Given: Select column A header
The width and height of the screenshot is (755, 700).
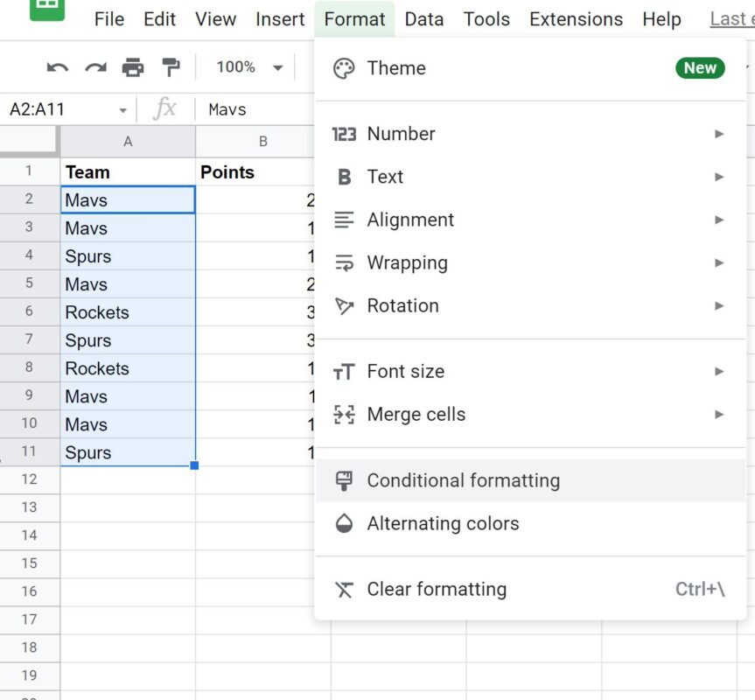Looking at the screenshot, I should pos(128,142).
